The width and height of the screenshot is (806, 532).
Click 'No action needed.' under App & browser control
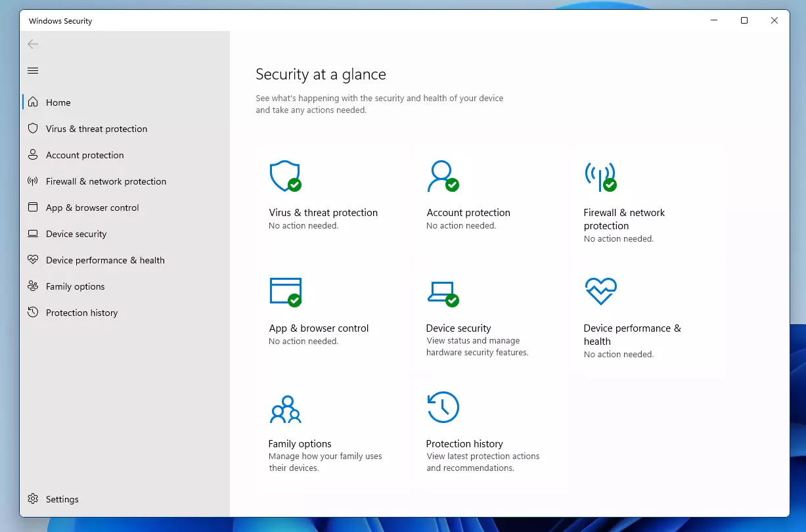[303, 342]
